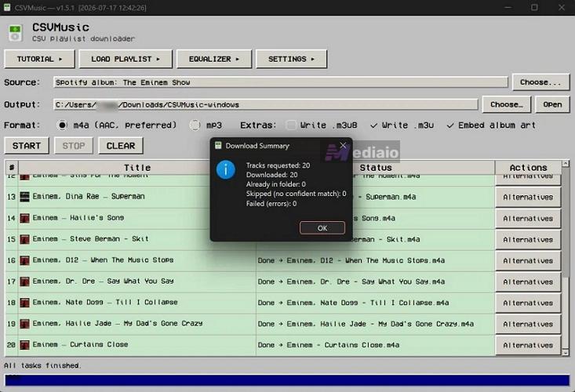Click the track list scrollbar up arrow
Screen dimensions: 575x392
[x=566, y=163]
